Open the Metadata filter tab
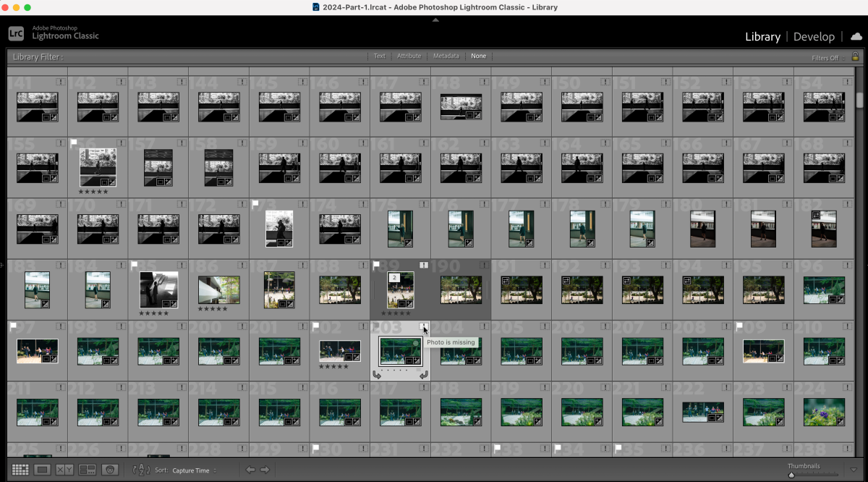 446,56
